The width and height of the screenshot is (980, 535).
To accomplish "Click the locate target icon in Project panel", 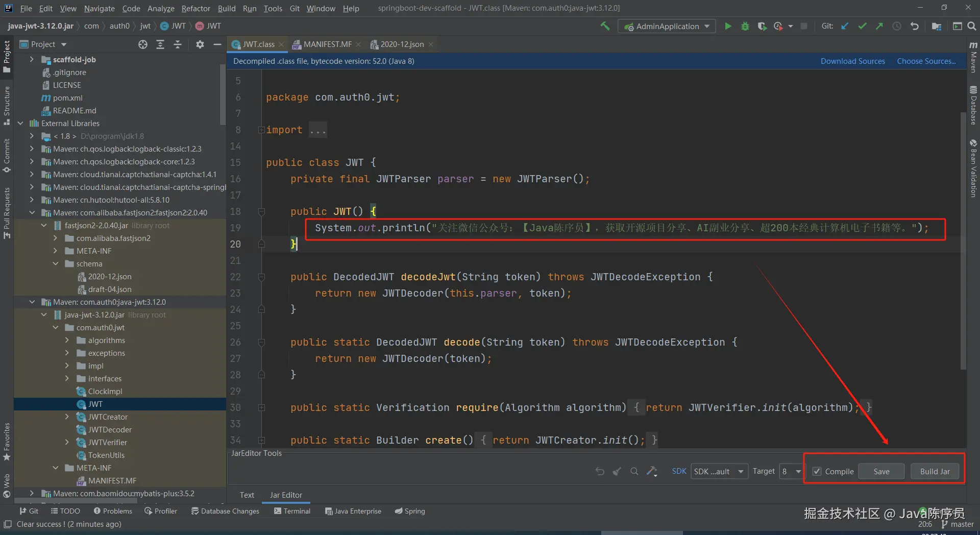I will (143, 44).
